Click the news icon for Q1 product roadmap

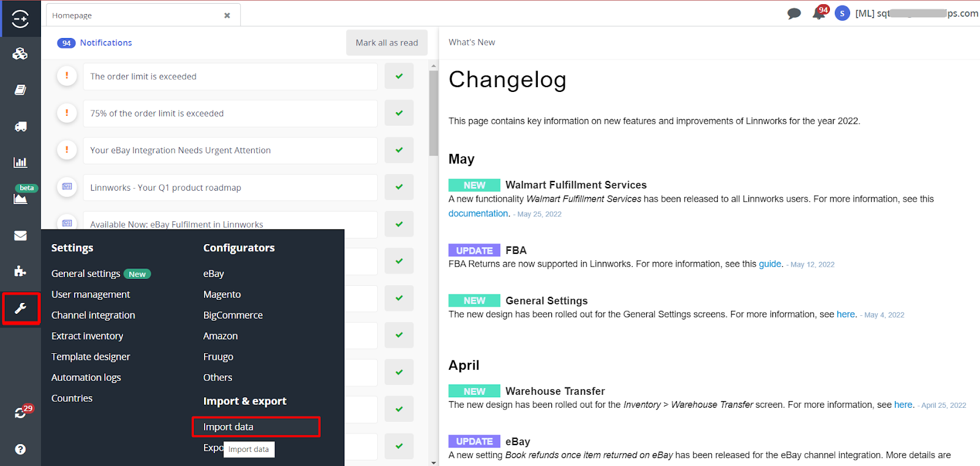pos(67,186)
